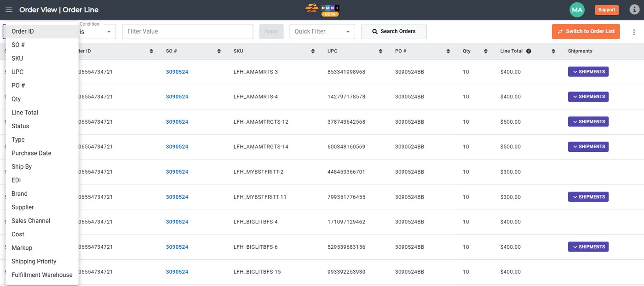Open the Condition dropdown
Viewport: 644px width, 286px height.
point(97,32)
